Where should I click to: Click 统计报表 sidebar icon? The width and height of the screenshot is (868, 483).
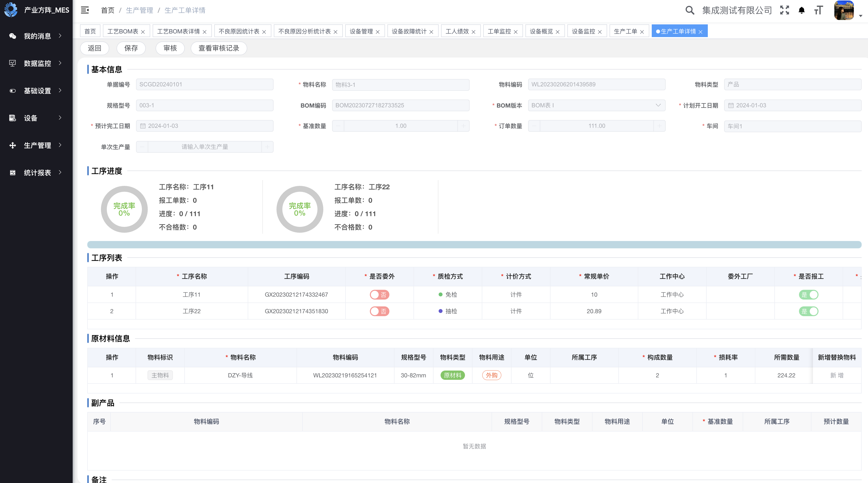point(12,172)
